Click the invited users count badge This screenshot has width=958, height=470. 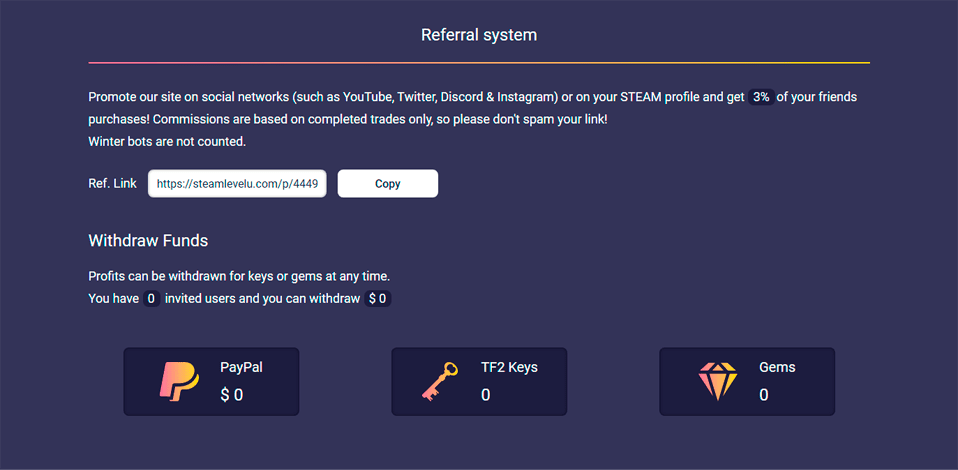point(151,298)
